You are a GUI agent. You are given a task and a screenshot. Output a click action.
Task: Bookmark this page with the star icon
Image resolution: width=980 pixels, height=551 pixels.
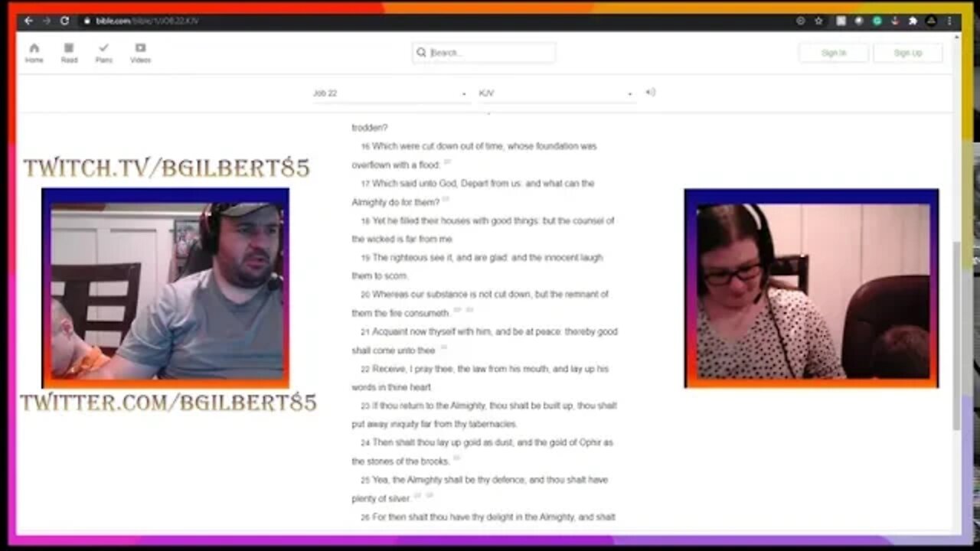coord(818,21)
